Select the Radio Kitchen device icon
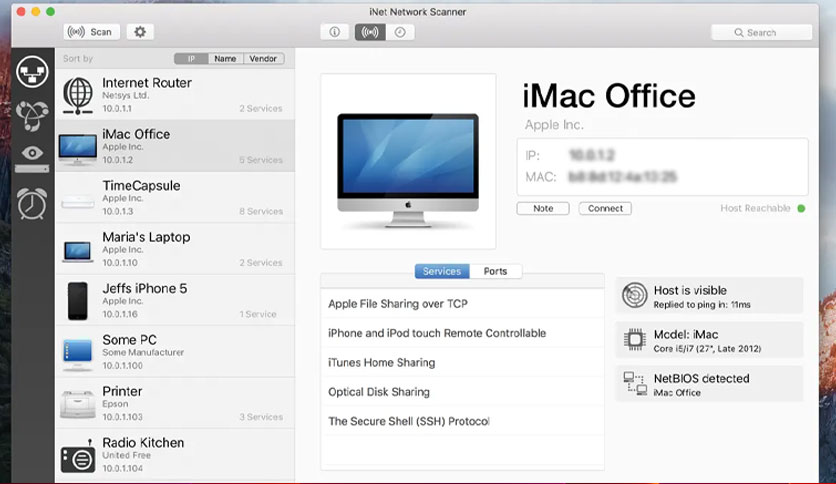Image resolution: width=836 pixels, height=484 pixels. point(78,456)
